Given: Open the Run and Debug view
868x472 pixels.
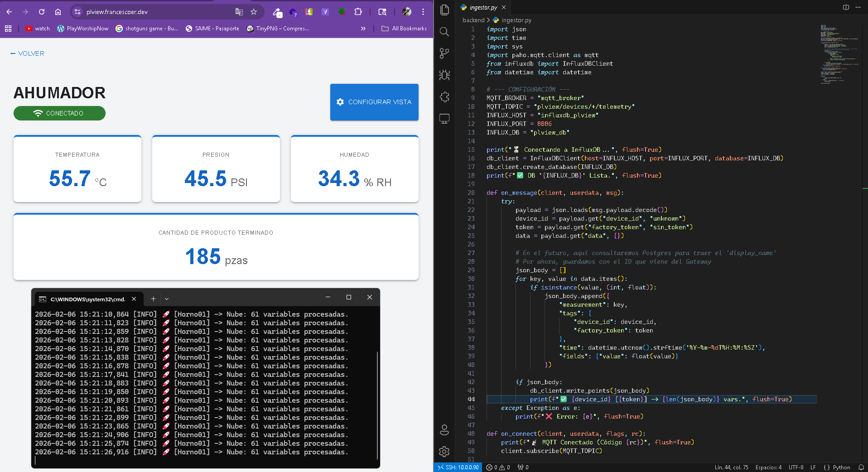Looking at the screenshot, I should point(444,75).
